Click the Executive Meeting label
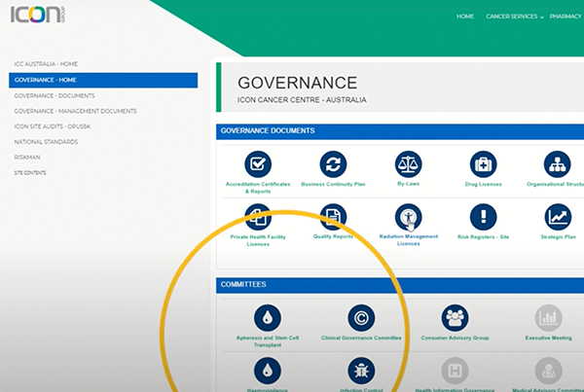584x392 pixels. [x=548, y=338]
